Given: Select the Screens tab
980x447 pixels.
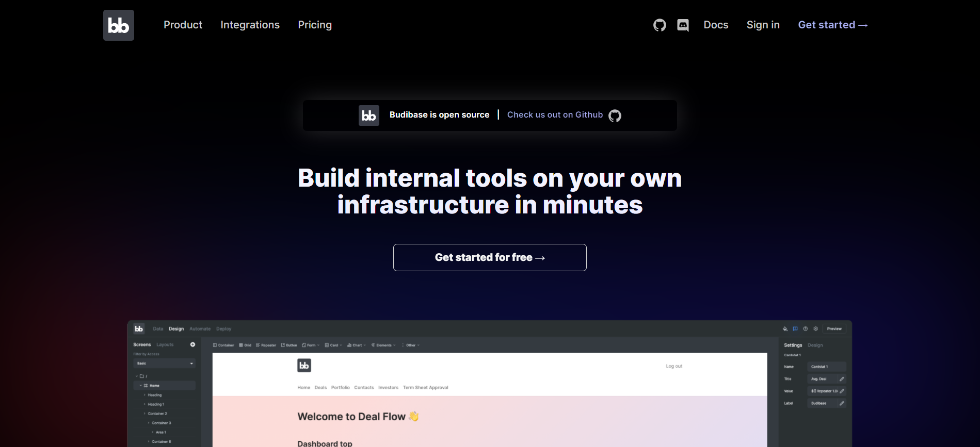Looking at the screenshot, I should coord(142,344).
